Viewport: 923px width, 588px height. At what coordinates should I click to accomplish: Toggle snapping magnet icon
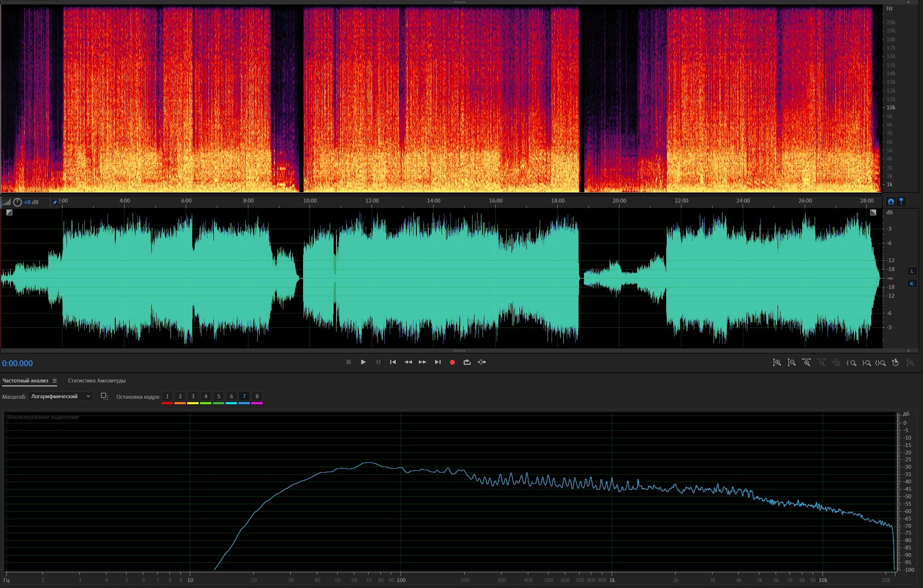890,202
